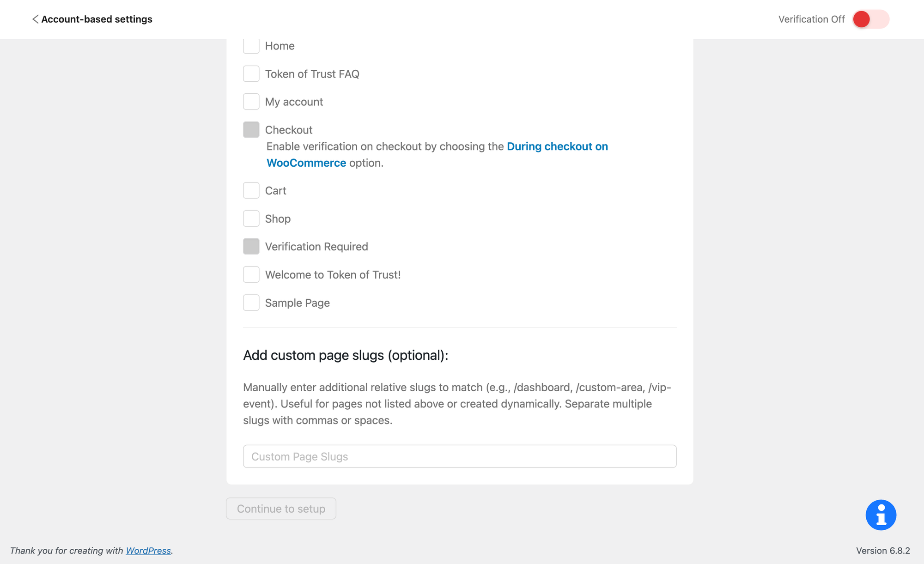The height and width of the screenshot is (564, 924).
Task: Click the Verification Off label text
Action: (811, 19)
